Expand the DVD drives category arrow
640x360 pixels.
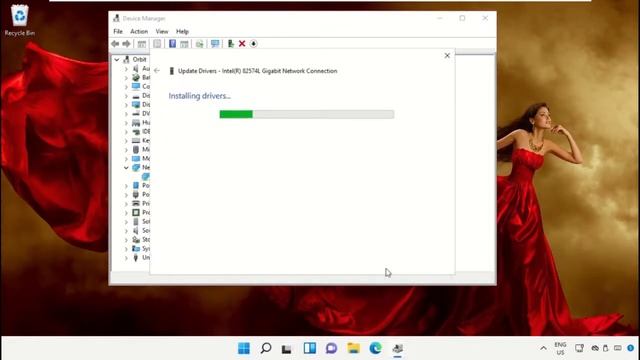click(126, 114)
